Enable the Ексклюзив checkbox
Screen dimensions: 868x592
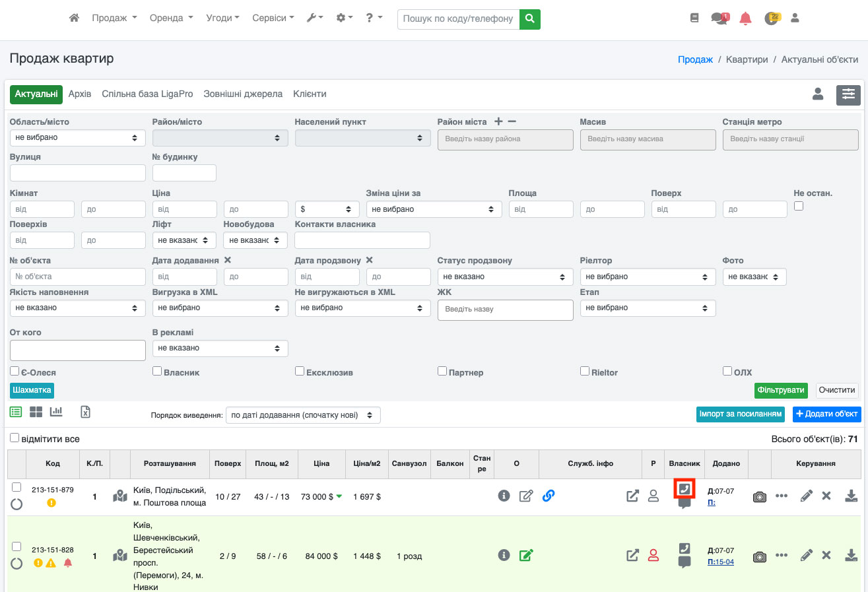click(300, 372)
